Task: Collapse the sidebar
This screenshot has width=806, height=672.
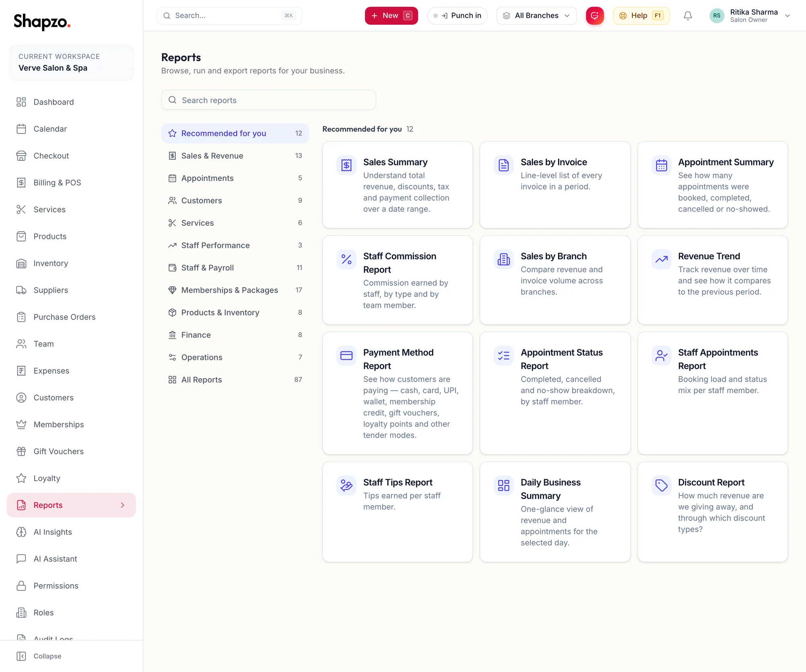Action: 39,656
